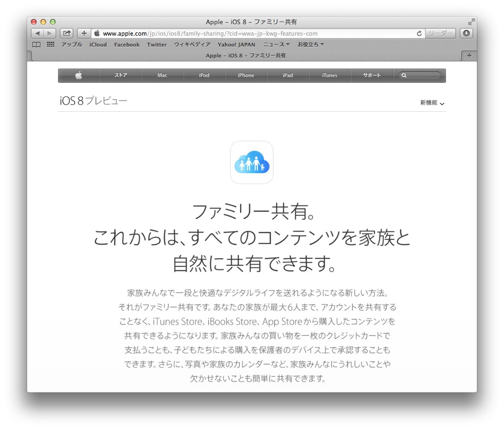The height and width of the screenshot is (430, 504).
Task: Click the ファミリー共有。 headline text
Action: [252, 212]
